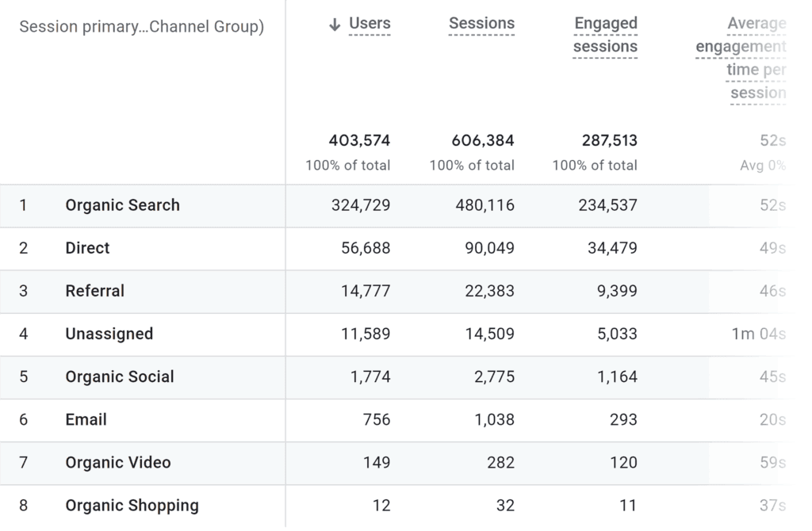Select the Direct channel row
812x531 pixels.
click(87, 248)
